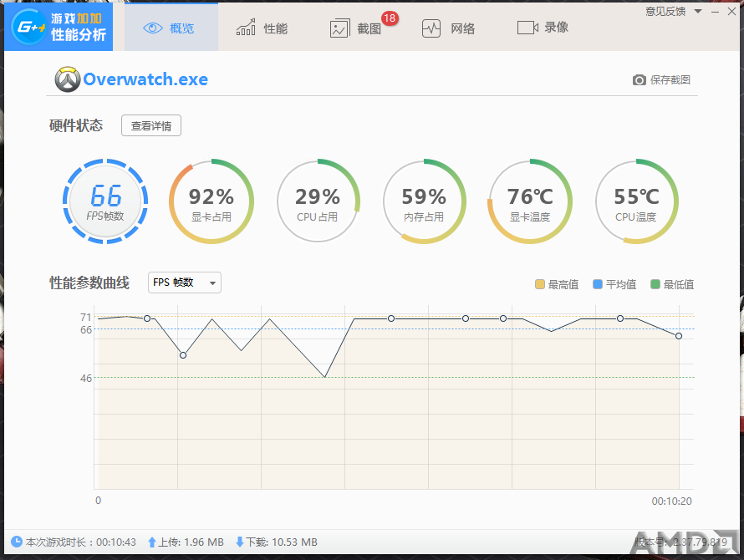Open the 概览 overview tab
This screenshot has height=560, width=744.
click(x=171, y=28)
